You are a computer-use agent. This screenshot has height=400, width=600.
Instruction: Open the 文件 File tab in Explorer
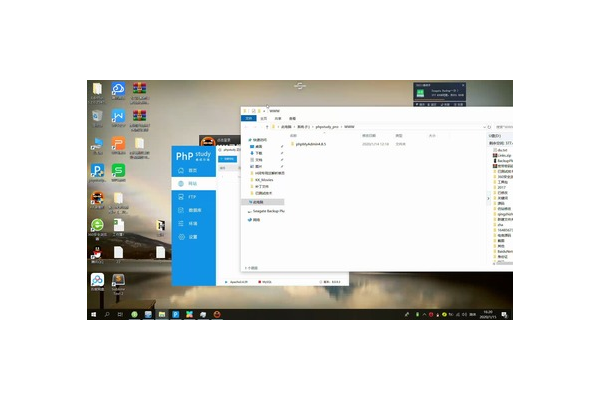coord(248,118)
